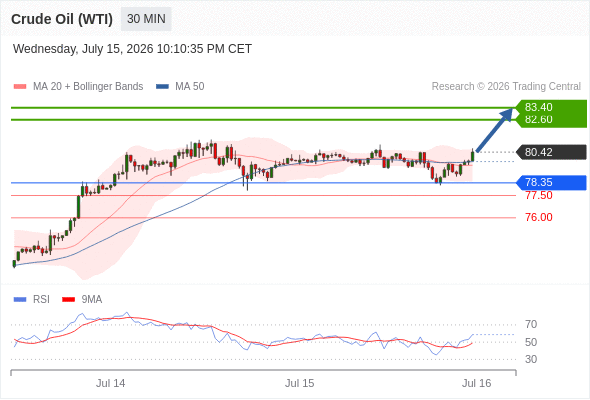The height and width of the screenshot is (400, 590).
Task: Click the 83.40 green resistance tag
Action: click(x=538, y=107)
